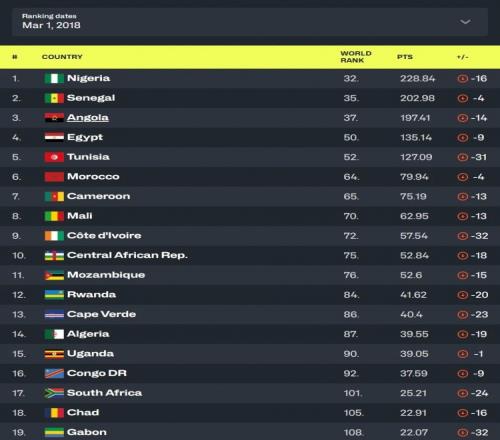Sort by the WORLD RANK column header
The width and height of the screenshot is (500, 440).
(x=356, y=57)
